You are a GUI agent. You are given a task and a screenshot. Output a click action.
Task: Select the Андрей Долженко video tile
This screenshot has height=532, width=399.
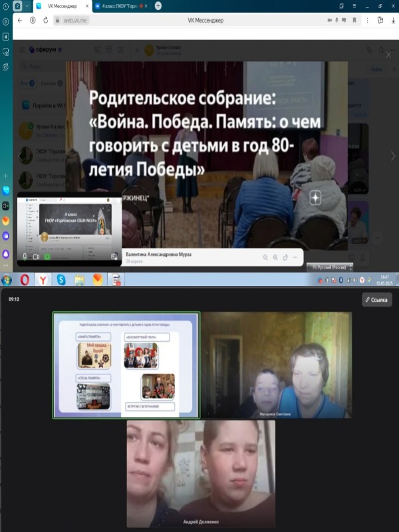[x=201, y=473]
